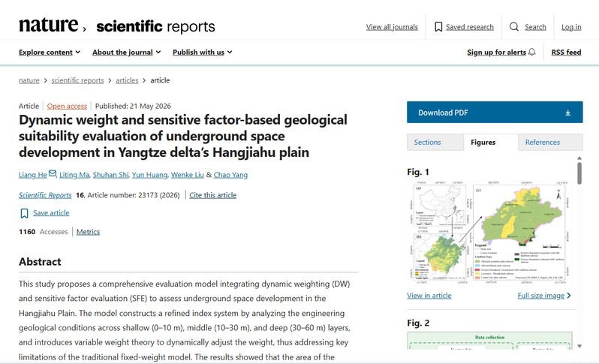
Task: Go to articles breadcrumb link
Action: (x=127, y=80)
